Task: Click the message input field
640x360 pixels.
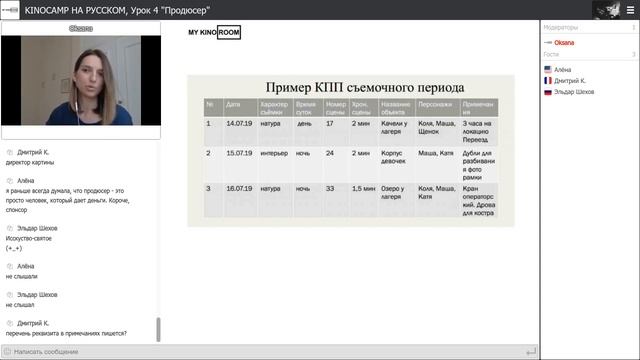Action: (x=269, y=351)
